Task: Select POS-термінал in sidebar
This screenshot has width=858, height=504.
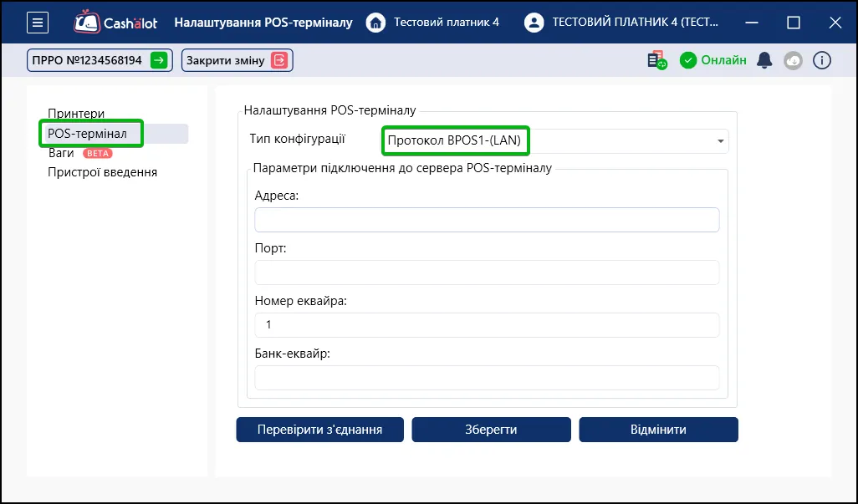Action: pos(115,134)
